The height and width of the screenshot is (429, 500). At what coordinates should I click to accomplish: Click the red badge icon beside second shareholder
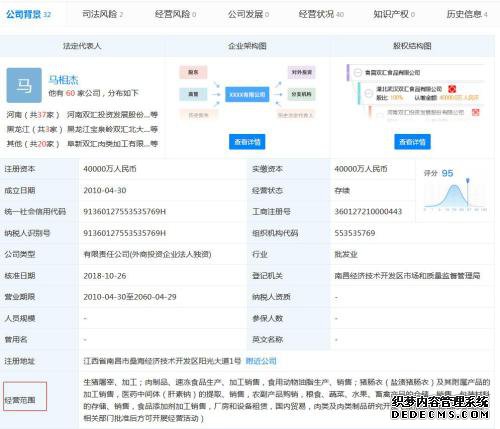[452, 89]
